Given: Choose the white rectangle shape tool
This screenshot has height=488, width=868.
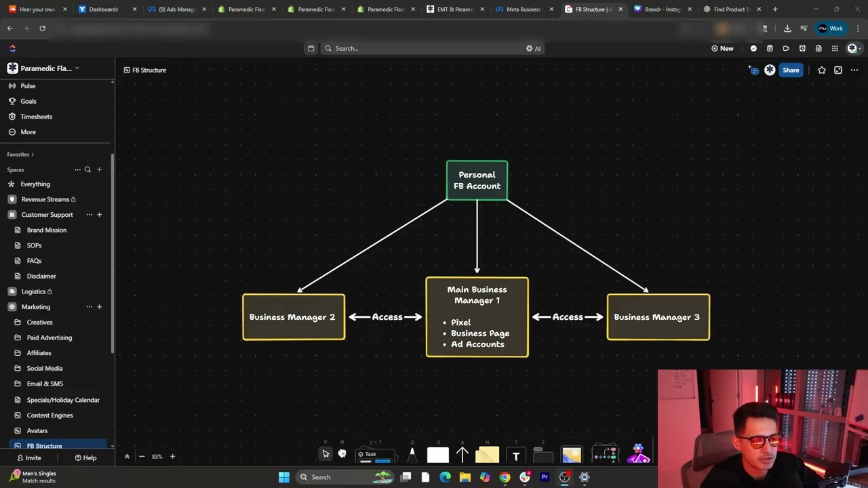Looking at the screenshot, I should (438, 455).
